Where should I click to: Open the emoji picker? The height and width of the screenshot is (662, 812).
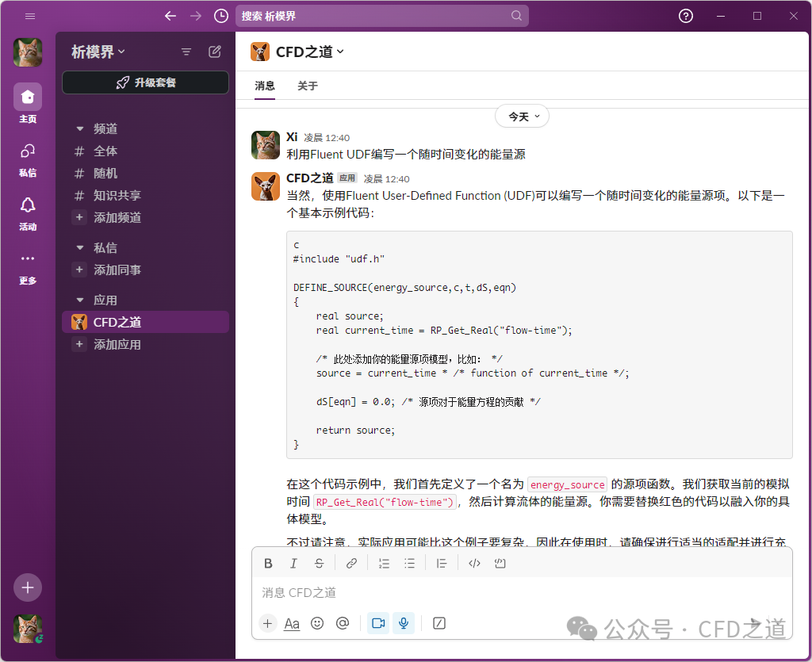pyautogui.click(x=317, y=623)
